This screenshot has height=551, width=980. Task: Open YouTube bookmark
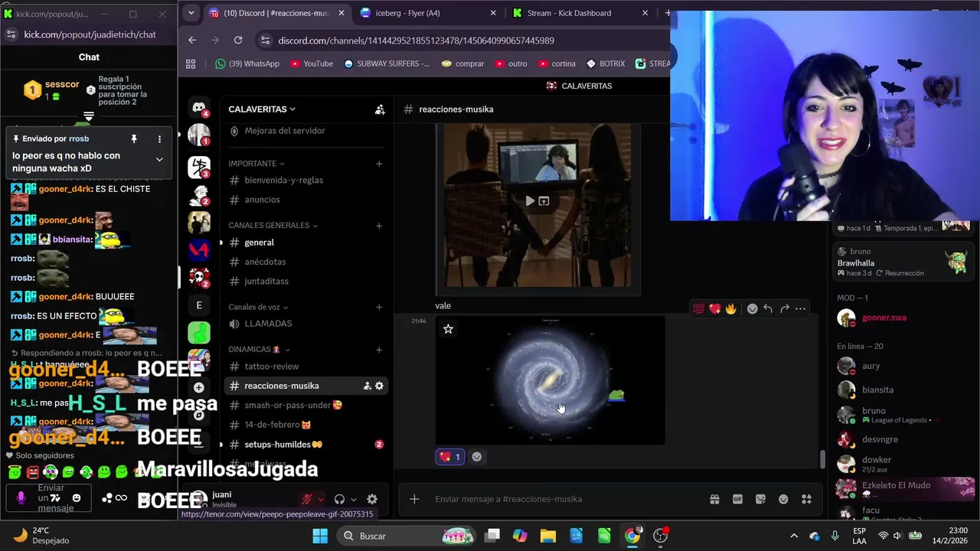[312, 64]
